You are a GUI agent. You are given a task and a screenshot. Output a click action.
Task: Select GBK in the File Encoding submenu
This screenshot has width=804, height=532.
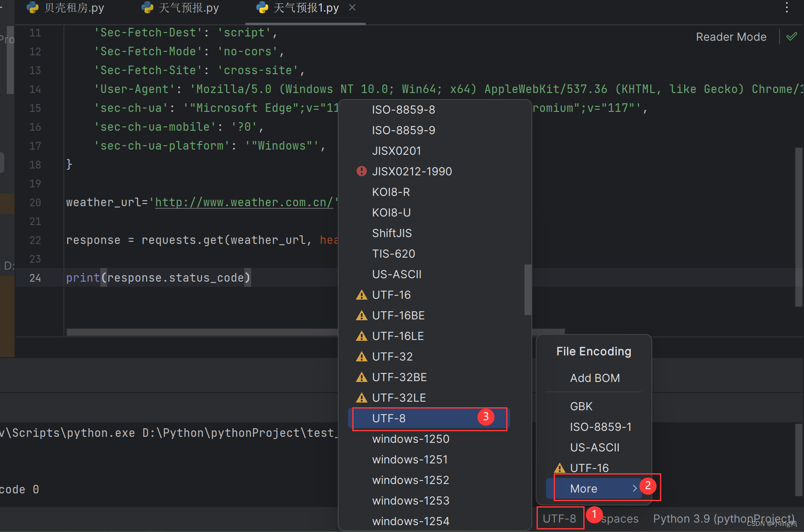[581, 406]
